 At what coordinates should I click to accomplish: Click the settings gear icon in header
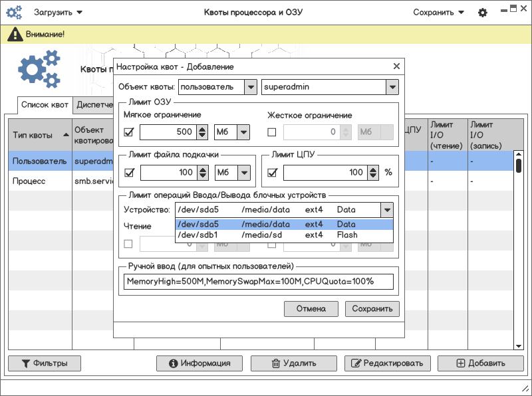(483, 13)
